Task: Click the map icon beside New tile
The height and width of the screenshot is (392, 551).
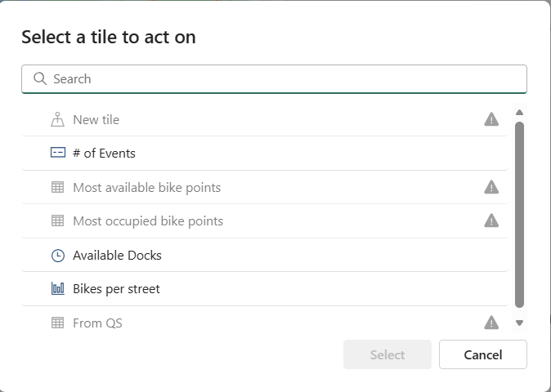Action: tap(57, 120)
